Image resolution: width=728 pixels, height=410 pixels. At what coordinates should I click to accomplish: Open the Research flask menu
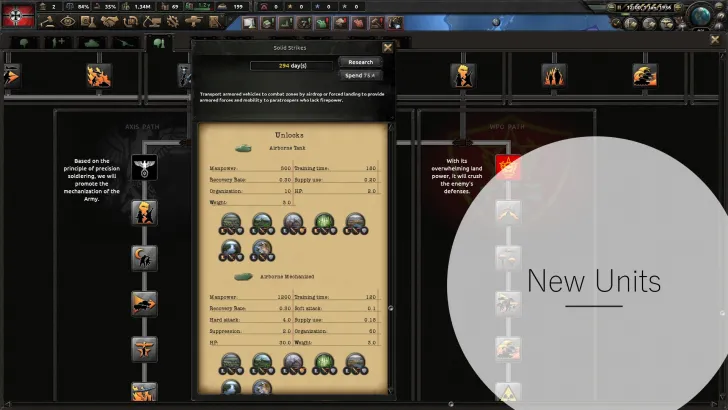[x=88, y=21]
